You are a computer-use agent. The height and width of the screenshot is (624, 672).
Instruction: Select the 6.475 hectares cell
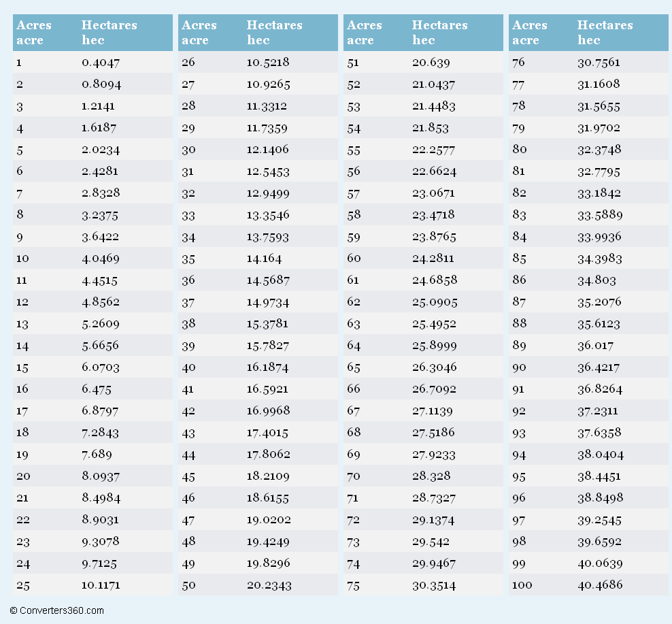click(x=97, y=389)
